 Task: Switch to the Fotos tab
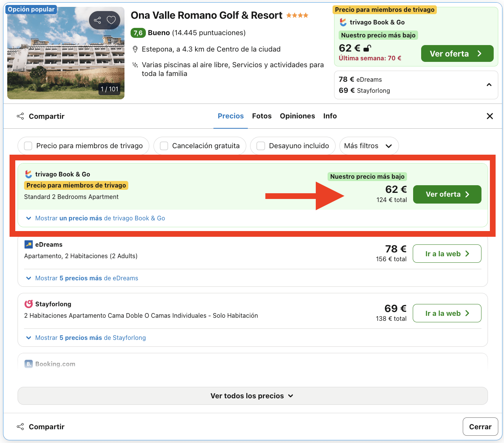[x=262, y=116]
